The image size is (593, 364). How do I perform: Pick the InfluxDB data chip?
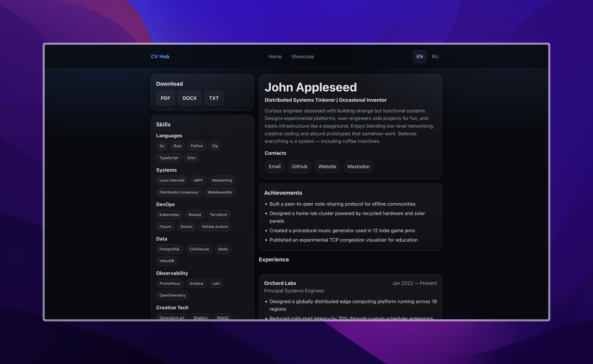[167, 261]
